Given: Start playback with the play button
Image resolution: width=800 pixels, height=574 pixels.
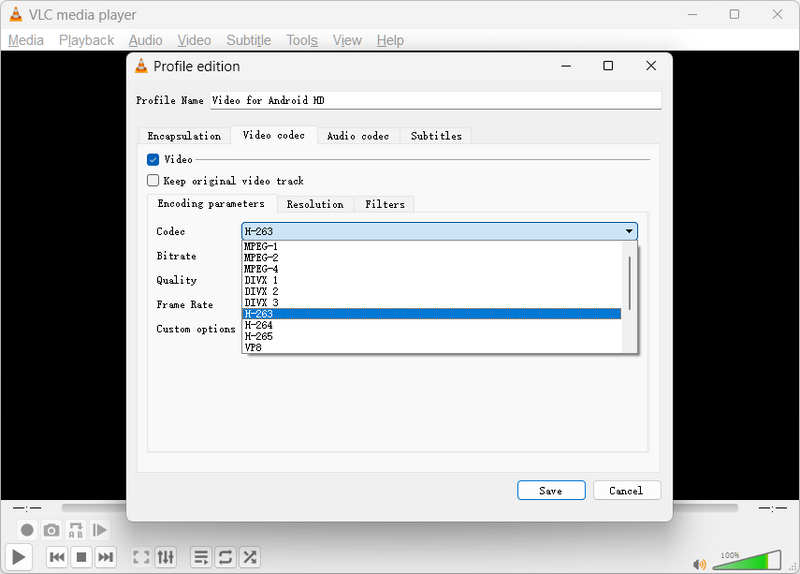Looking at the screenshot, I should 19,557.
